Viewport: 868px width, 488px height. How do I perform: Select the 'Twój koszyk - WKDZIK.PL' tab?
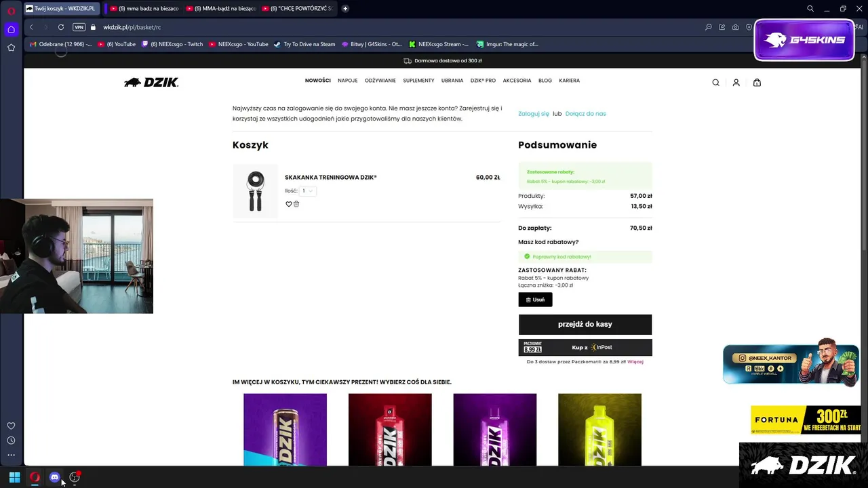point(61,9)
